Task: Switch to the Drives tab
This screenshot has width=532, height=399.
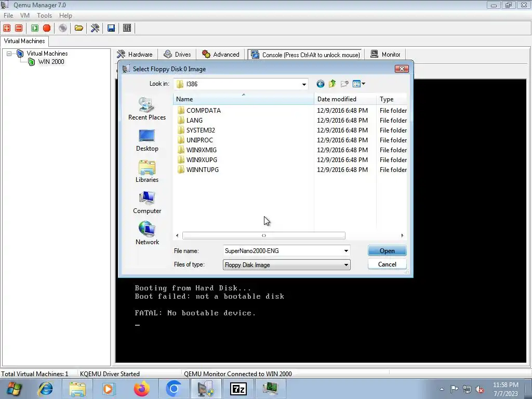Action: point(178,54)
